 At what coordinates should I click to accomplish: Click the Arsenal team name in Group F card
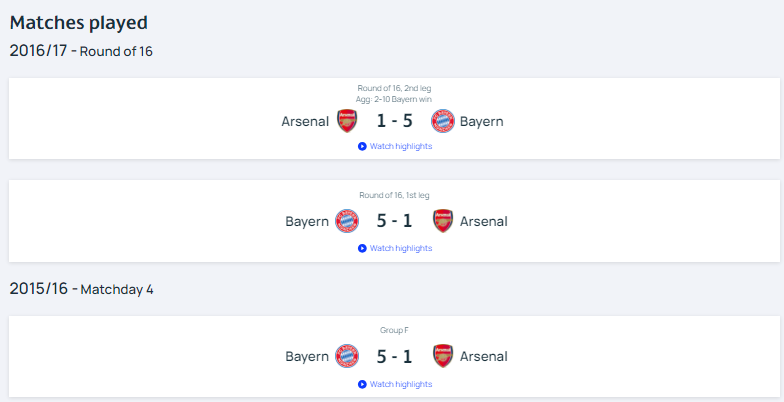click(x=484, y=356)
